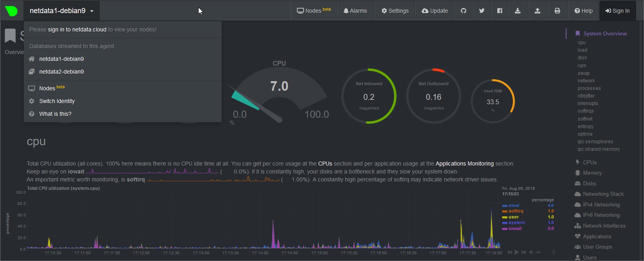Screen dimensions: 644x261
Task: Collapse the netdata1-debian9 navbar dropdown
Action: [x=62, y=11]
